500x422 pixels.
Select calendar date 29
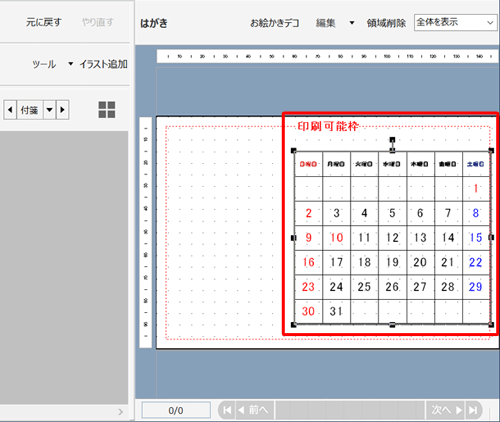[476, 287]
